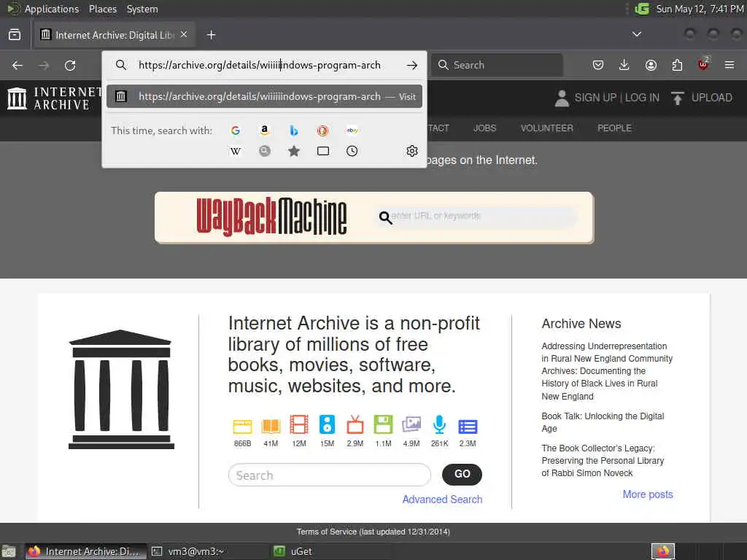Click the GO search button
The width and height of the screenshot is (747, 560).
(462, 474)
